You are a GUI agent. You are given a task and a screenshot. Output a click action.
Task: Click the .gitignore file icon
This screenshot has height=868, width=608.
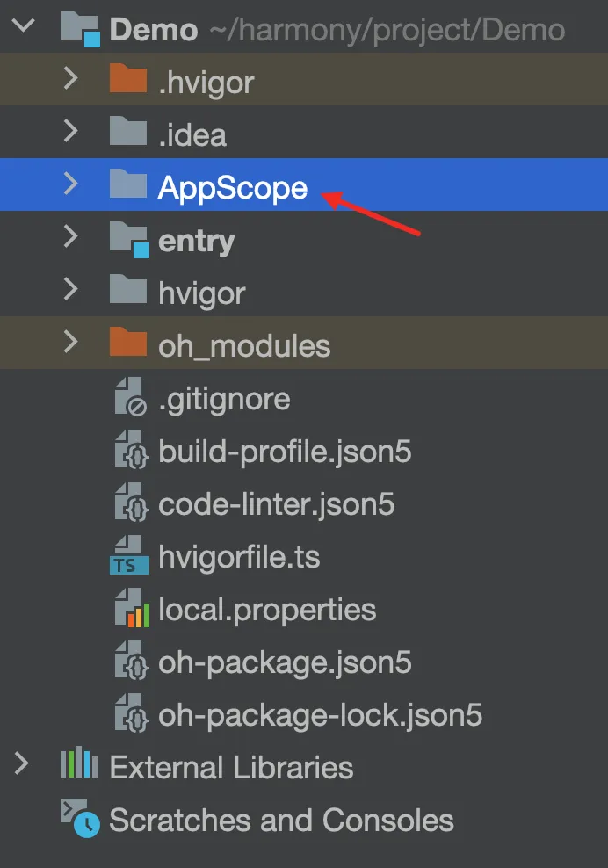point(131,397)
